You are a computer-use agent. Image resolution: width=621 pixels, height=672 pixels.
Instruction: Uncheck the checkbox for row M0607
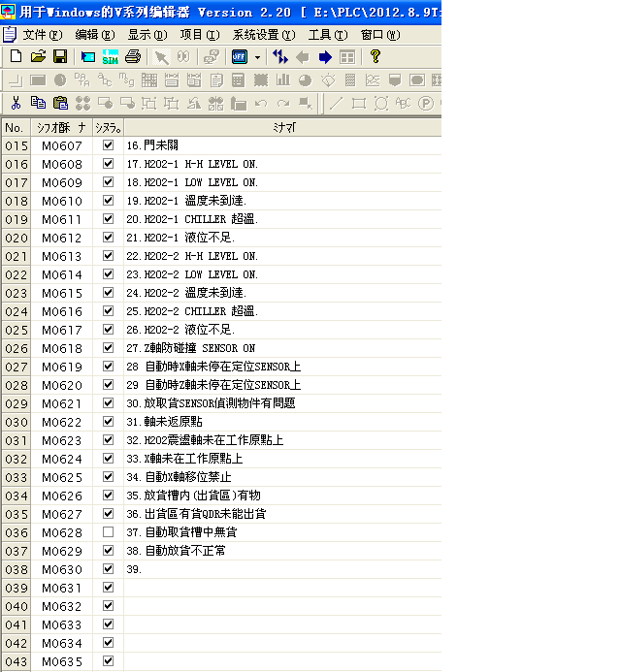109,145
